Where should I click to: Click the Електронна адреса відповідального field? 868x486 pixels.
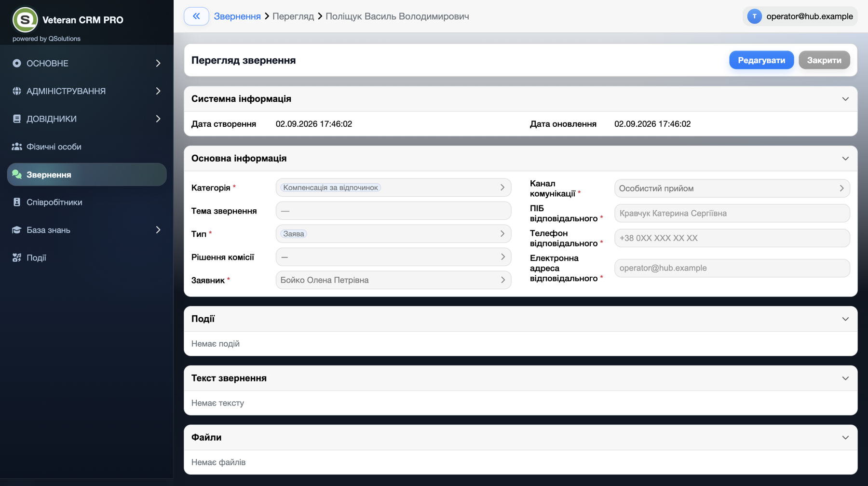732,268
